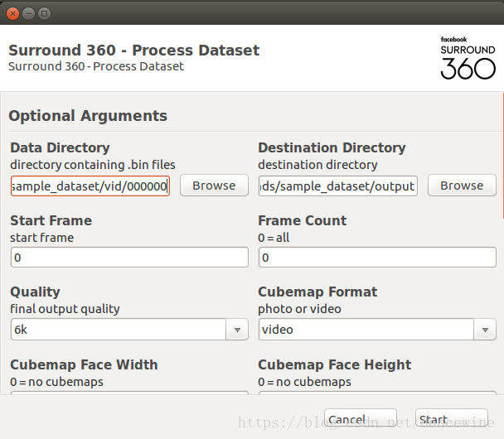Image resolution: width=504 pixels, height=439 pixels.
Task: Click the Data Directory label
Action: [60, 147]
